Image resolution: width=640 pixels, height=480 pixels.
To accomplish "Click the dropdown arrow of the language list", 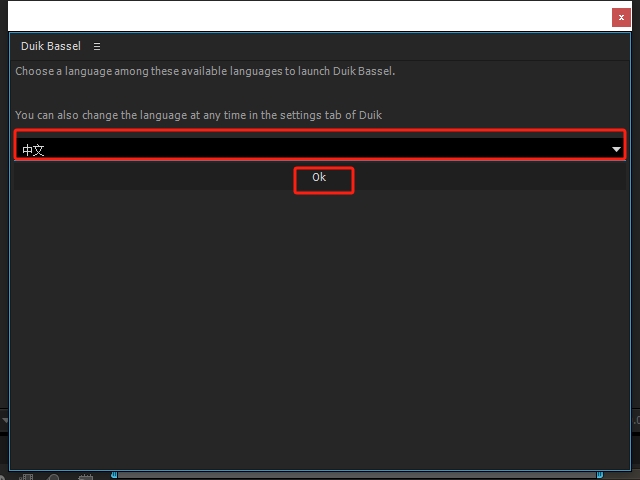I will pos(616,149).
